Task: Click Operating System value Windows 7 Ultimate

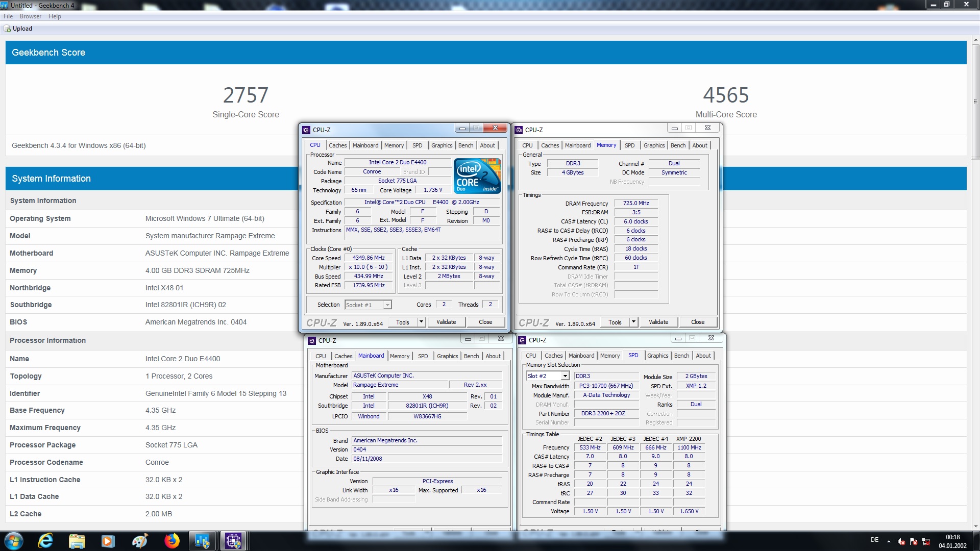Action: [205, 218]
